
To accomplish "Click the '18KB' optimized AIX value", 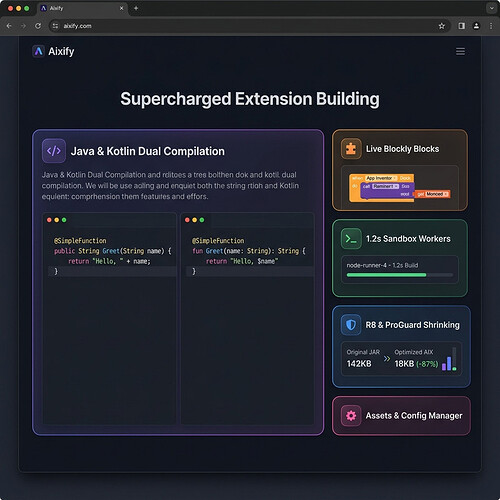I will (x=404, y=364).
